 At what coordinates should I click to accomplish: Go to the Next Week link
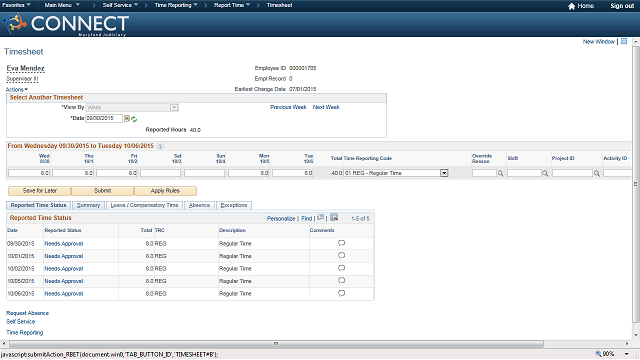326,107
